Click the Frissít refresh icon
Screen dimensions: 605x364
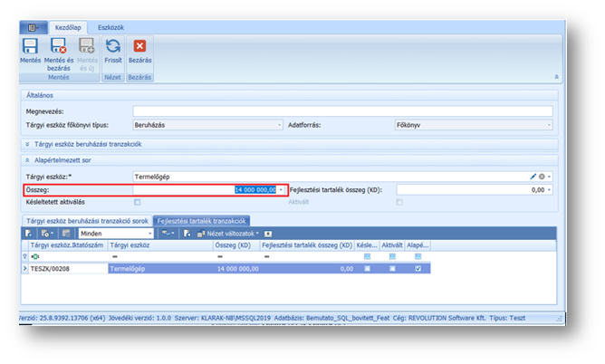[113, 46]
